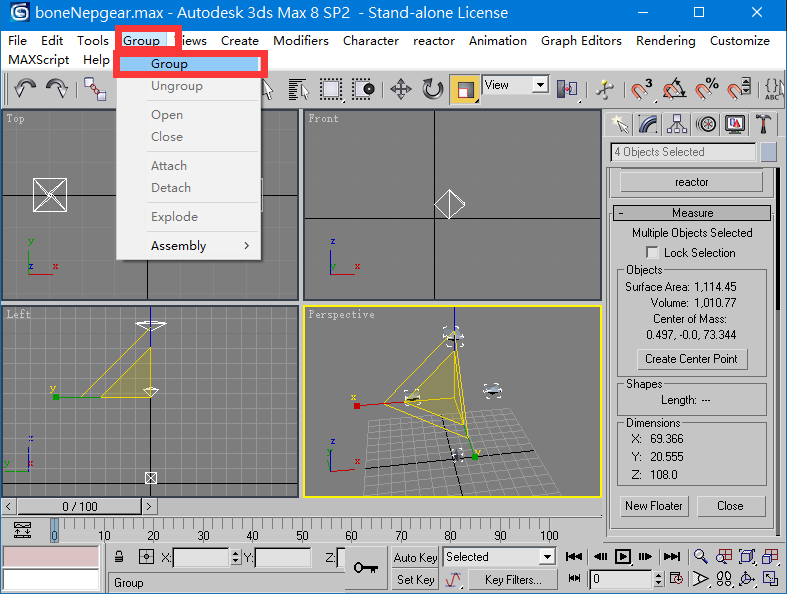Click the Create Center Point button

(x=691, y=359)
